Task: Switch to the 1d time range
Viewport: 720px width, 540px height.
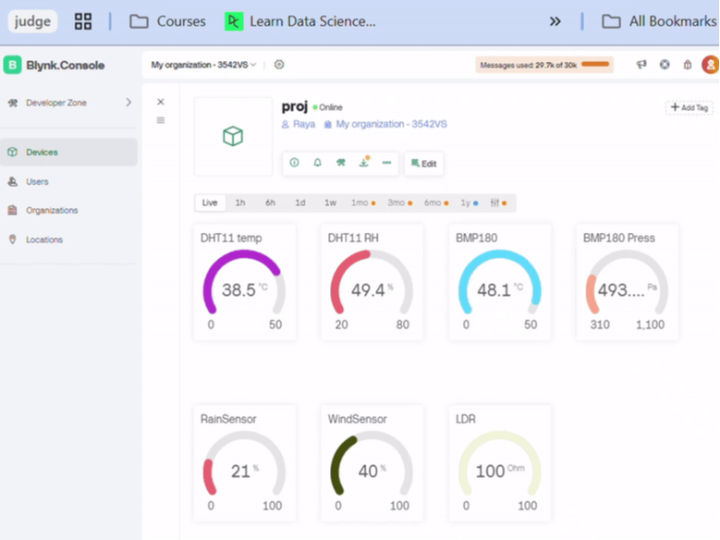Action: point(300,203)
